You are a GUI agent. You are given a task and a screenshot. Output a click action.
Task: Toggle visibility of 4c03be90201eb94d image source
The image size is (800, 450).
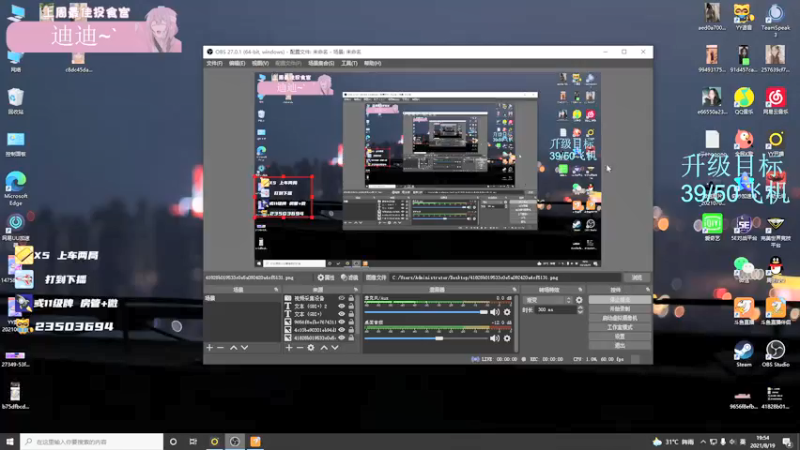(x=341, y=330)
